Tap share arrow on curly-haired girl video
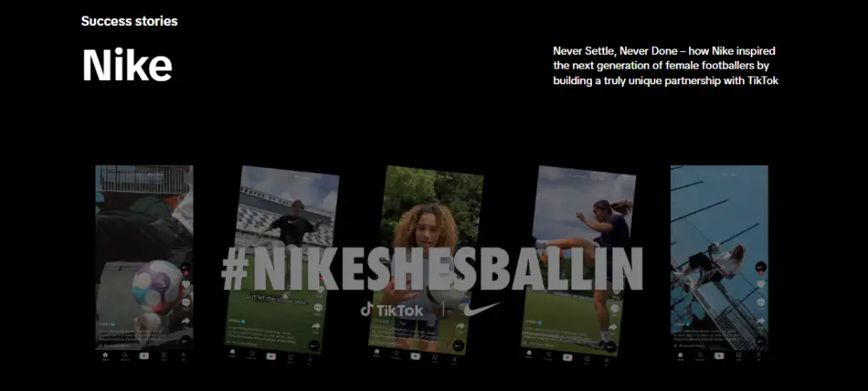The height and width of the screenshot is (391, 868). (460, 328)
